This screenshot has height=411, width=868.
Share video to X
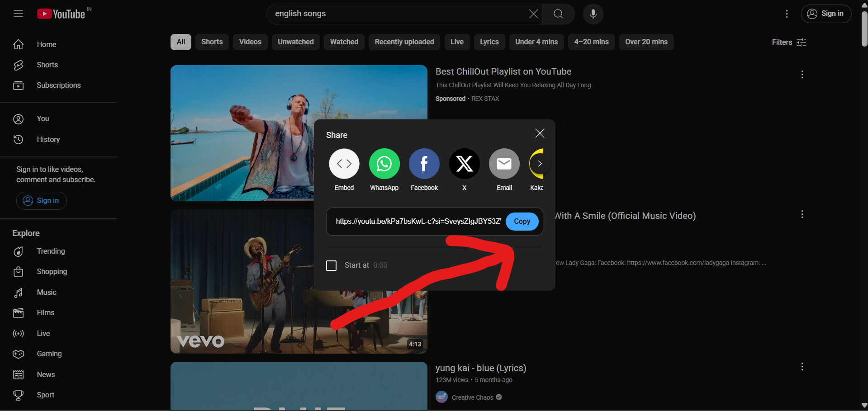[x=465, y=164]
